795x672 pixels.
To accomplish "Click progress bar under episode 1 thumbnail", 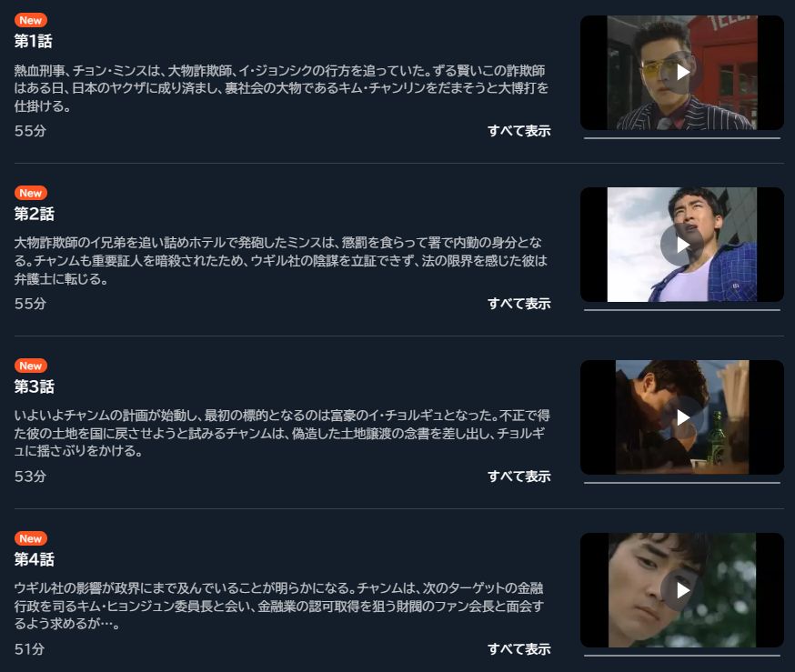I will 682,138.
